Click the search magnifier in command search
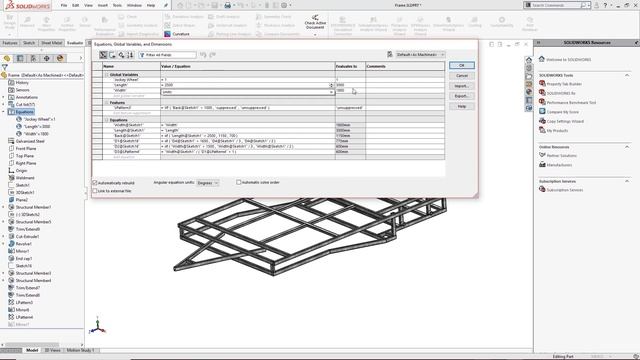 click(583, 5)
